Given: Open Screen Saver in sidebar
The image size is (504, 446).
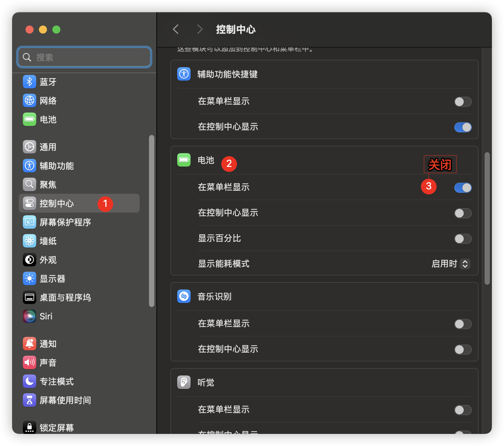Looking at the screenshot, I should click(x=65, y=222).
